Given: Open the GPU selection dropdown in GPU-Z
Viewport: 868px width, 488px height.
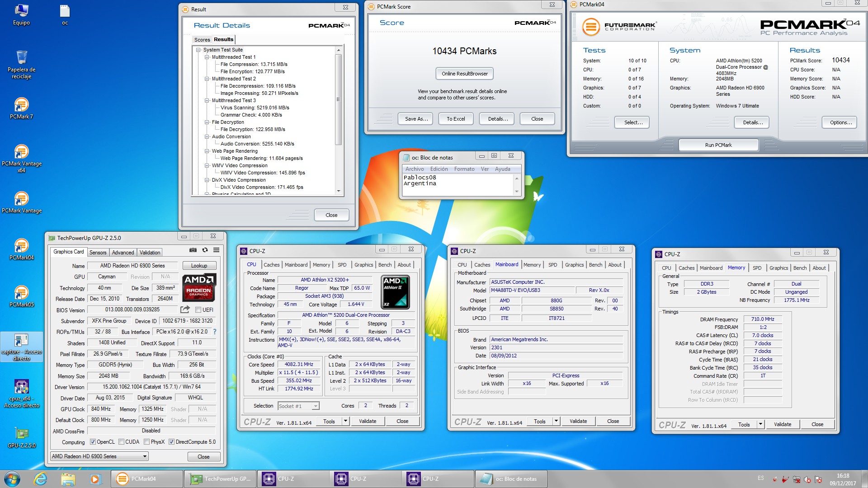Looking at the screenshot, I should coord(99,456).
